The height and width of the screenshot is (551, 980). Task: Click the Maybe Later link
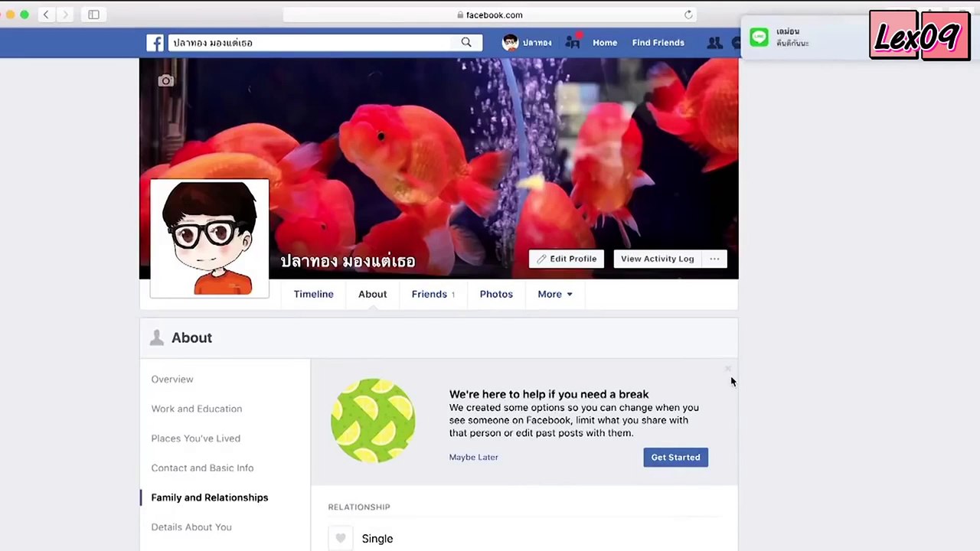[474, 457]
